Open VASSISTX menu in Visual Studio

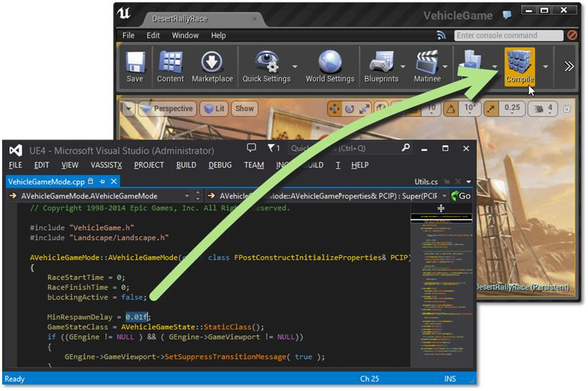tap(107, 165)
